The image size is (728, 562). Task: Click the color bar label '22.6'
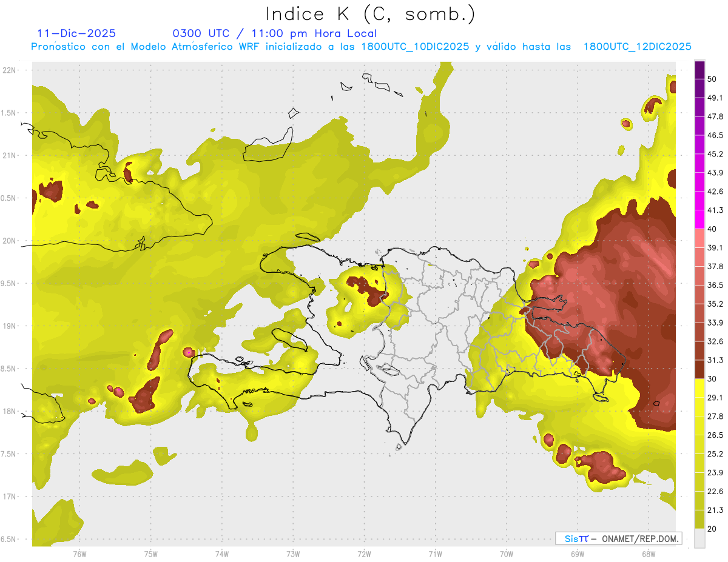point(715,491)
